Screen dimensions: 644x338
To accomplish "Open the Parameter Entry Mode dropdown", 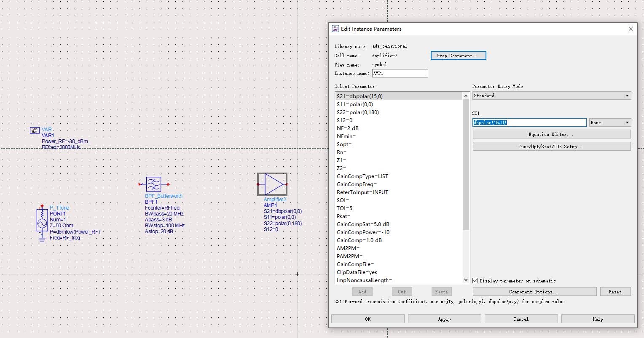I will click(x=552, y=96).
